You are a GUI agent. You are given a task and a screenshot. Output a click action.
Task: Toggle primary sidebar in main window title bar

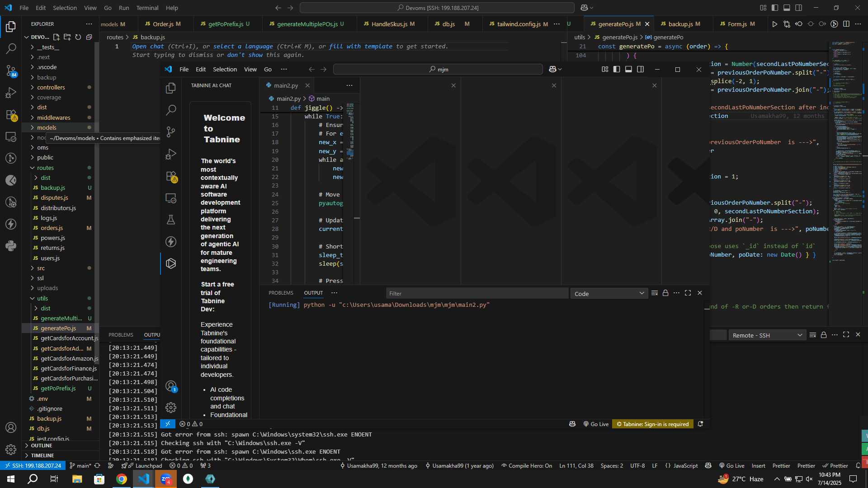(x=775, y=8)
